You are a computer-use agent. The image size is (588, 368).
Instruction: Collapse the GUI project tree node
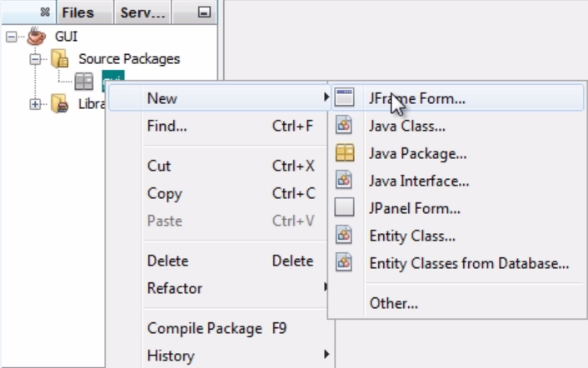click(12, 37)
